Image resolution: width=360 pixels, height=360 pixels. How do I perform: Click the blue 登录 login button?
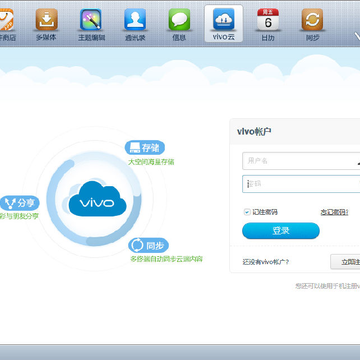coord(281,231)
